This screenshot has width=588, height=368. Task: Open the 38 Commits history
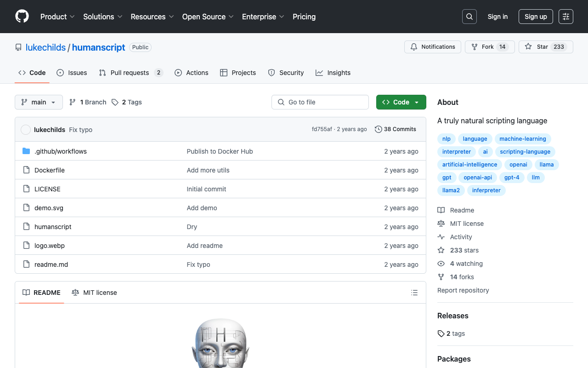tap(396, 129)
